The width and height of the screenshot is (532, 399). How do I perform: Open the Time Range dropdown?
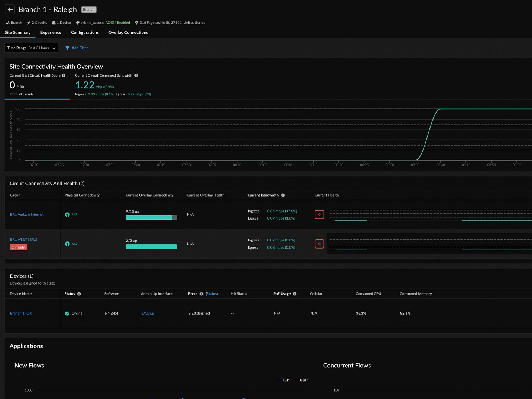(31, 48)
